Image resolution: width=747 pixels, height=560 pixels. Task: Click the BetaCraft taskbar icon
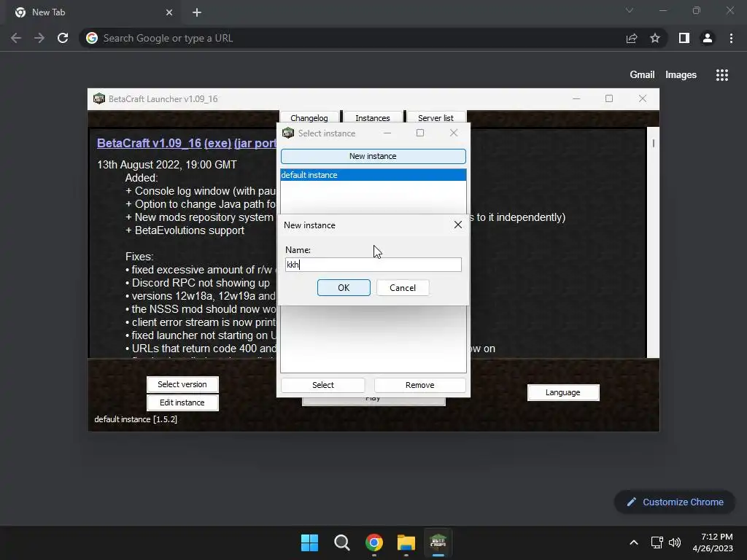coord(438,542)
